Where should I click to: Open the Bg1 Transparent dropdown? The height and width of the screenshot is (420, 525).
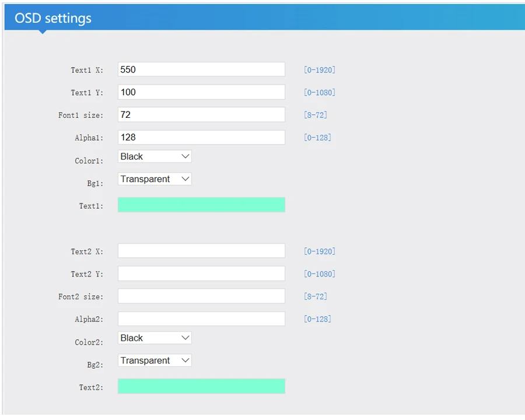point(155,179)
